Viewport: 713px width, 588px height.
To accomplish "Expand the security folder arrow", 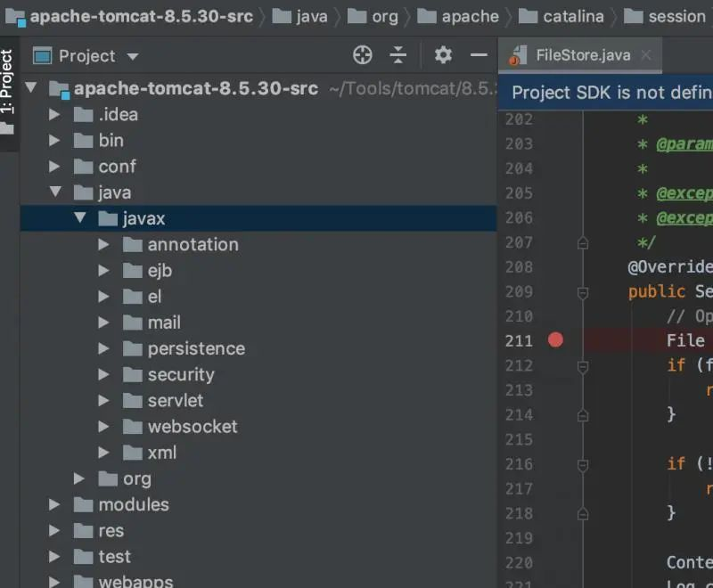I will click(103, 374).
